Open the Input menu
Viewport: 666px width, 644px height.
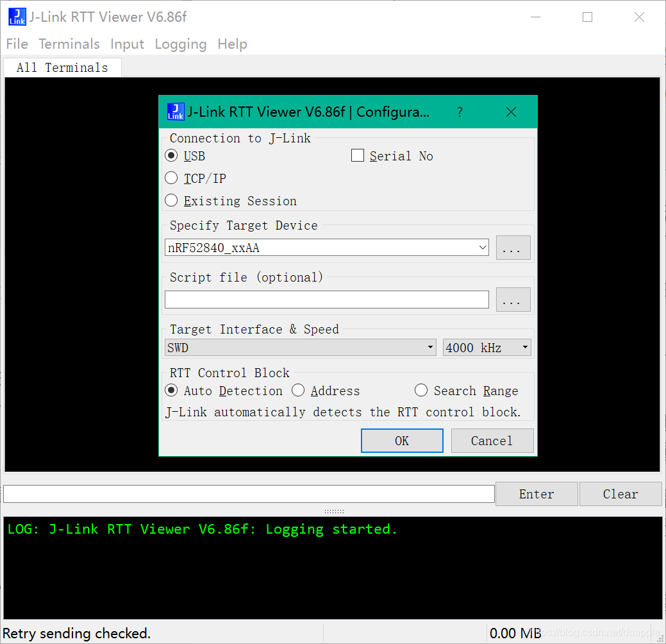[x=127, y=44]
